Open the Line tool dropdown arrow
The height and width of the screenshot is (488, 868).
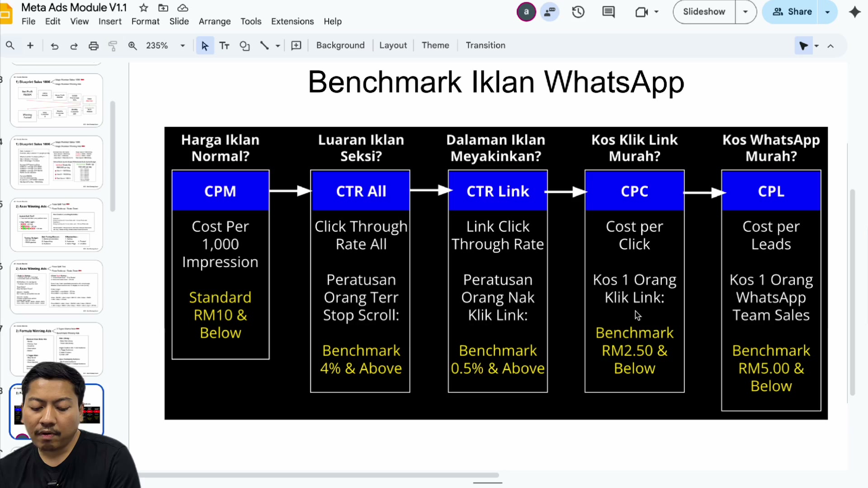tap(278, 46)
